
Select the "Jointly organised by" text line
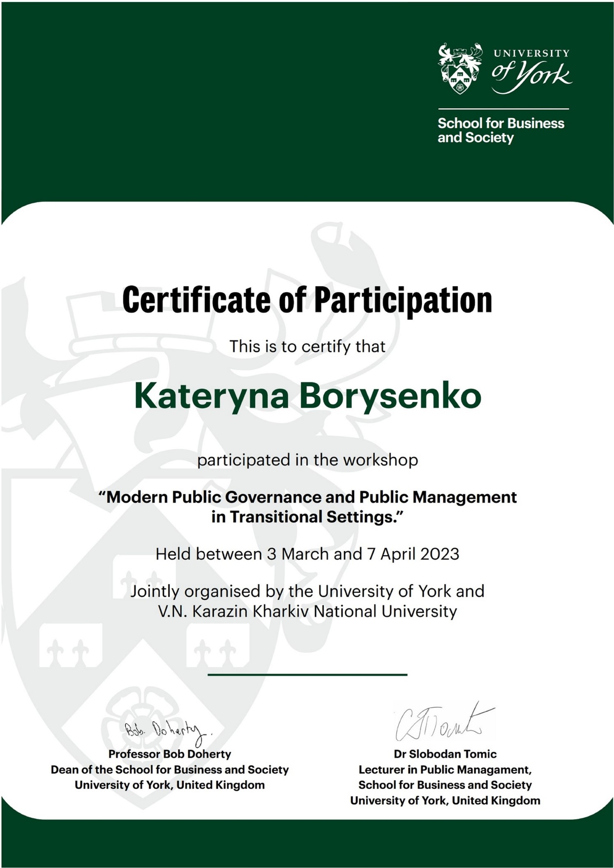click(307, 592)
